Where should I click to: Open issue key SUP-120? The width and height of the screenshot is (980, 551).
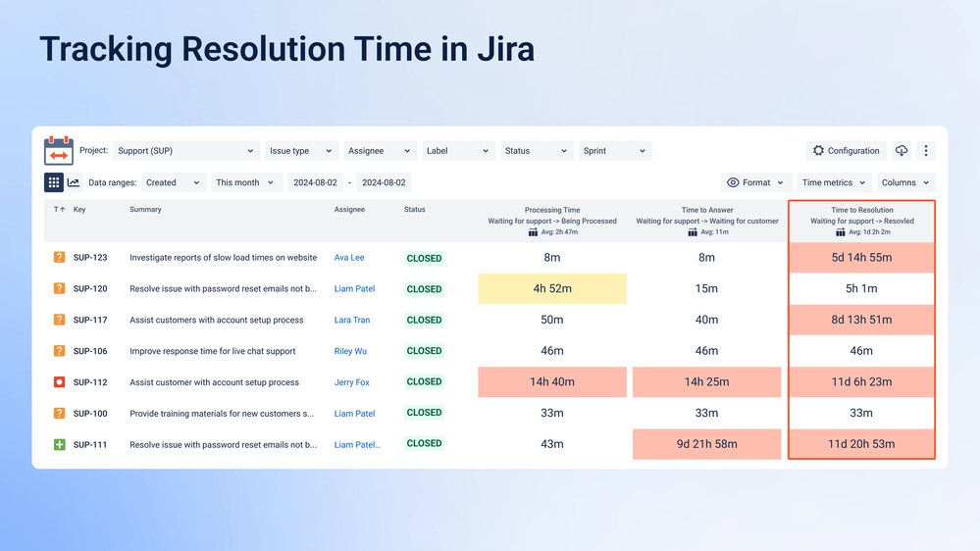click(x=90, y=288)
